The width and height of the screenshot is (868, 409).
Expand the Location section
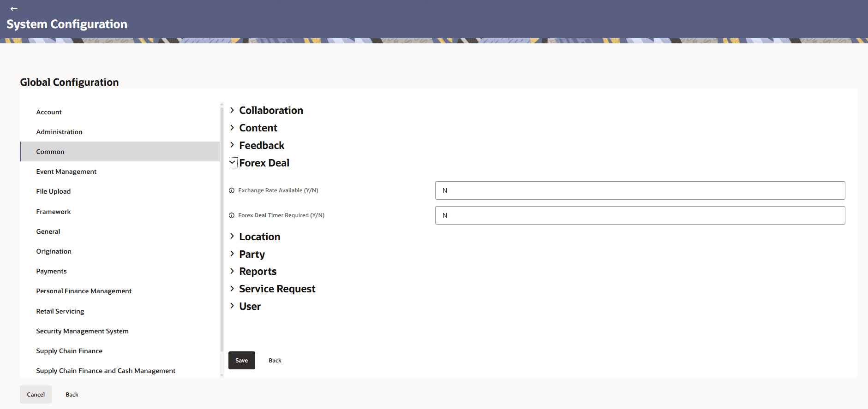pyautogui.click(x=233, y=237)
